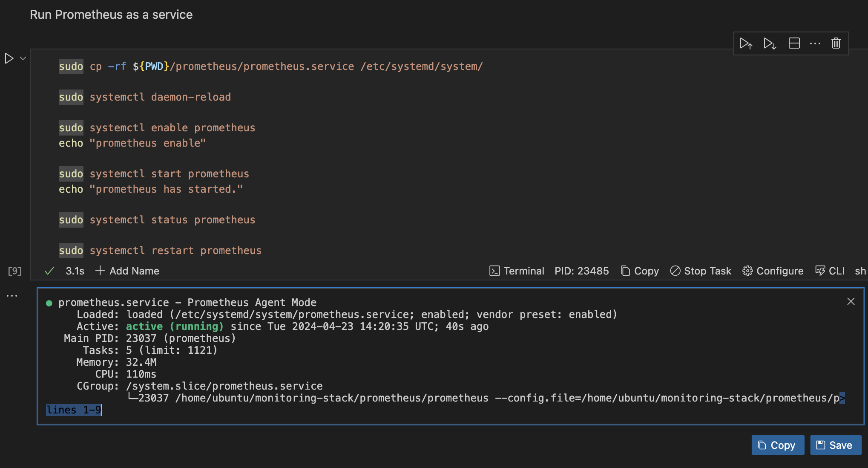Screen dimensions: 868x468
Task: Change the cell language 'sh'
Action: pyautogui.click(x=860, y=271)
